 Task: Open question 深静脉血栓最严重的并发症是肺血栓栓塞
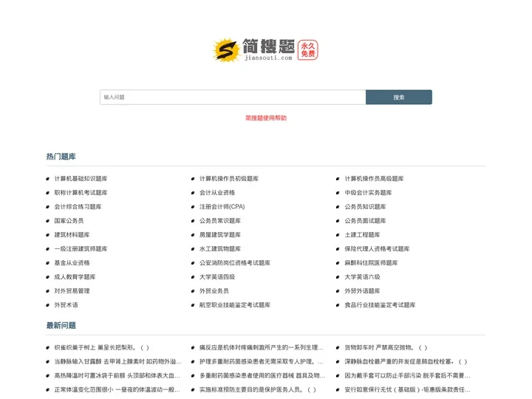(406, 361)
